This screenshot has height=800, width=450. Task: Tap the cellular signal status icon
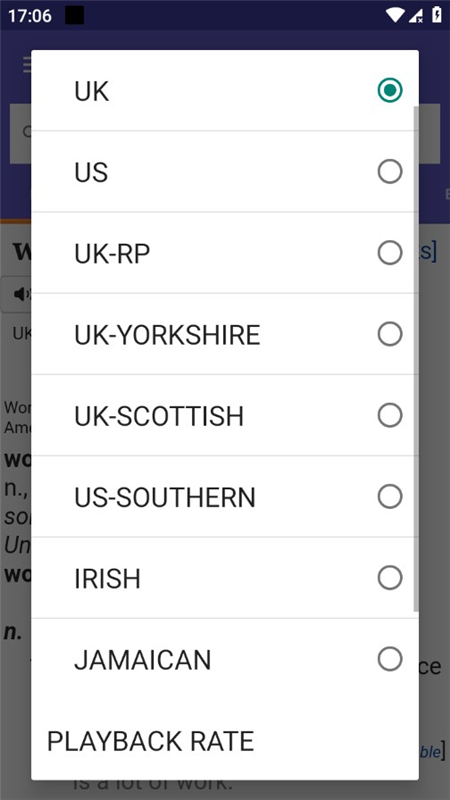[x=415, y=16]
